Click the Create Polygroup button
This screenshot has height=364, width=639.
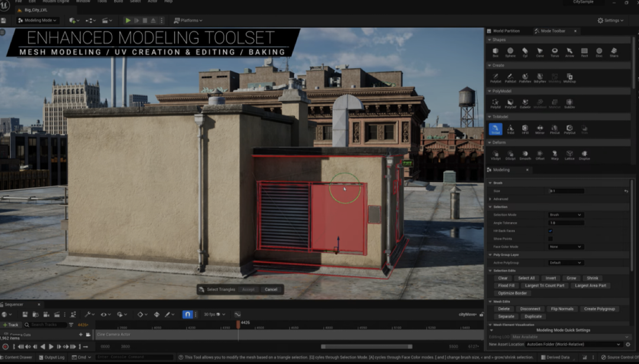pyautogui.click(x=599, y=308)
